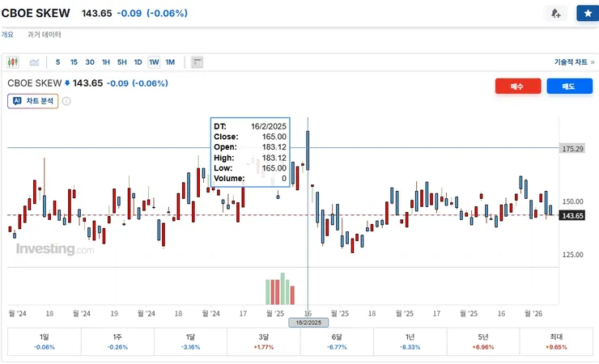This screenshot has height=364, width=599.
Task: Open the chart analysis info icon
Action: (66, 101)
